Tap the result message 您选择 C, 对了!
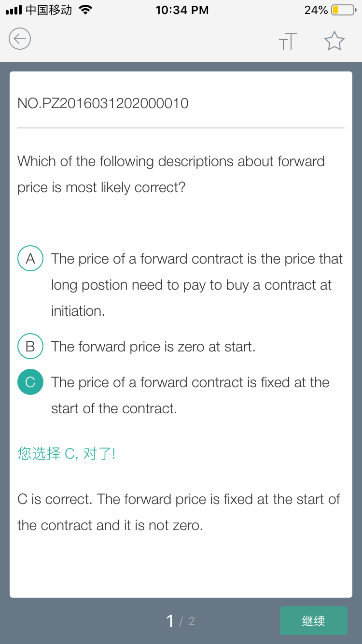 pyautogui.click(x=67, y=454)
